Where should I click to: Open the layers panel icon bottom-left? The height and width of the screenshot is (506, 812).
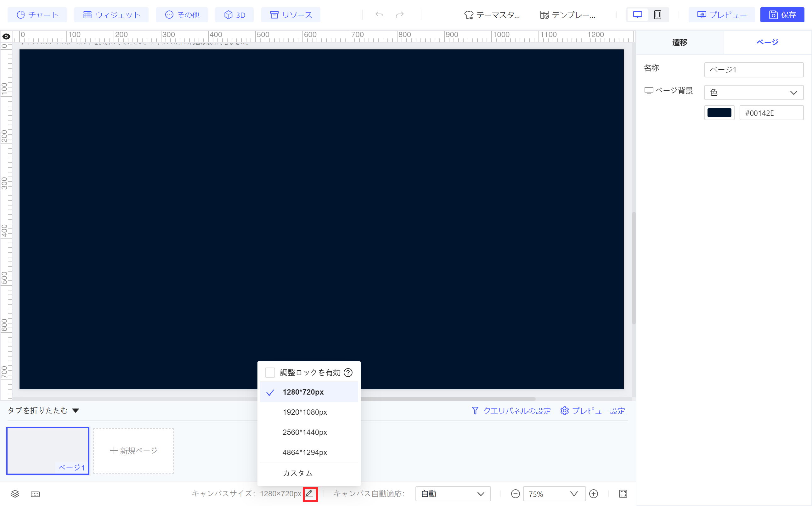[14, 494]
